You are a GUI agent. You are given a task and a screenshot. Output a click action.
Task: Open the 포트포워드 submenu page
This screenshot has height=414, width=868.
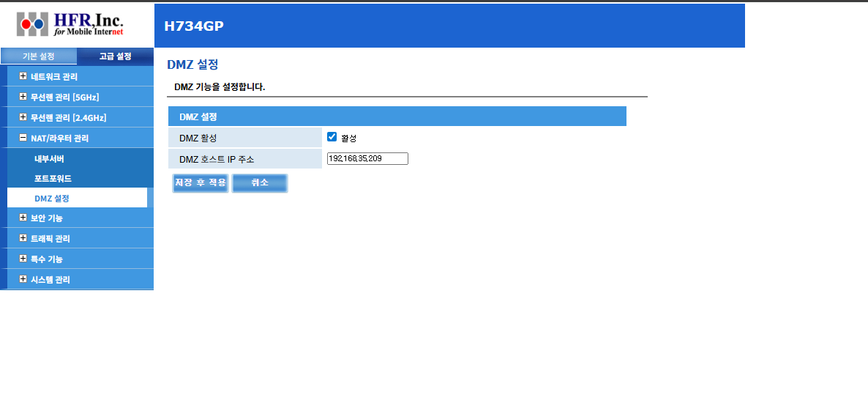pos(53,178)
